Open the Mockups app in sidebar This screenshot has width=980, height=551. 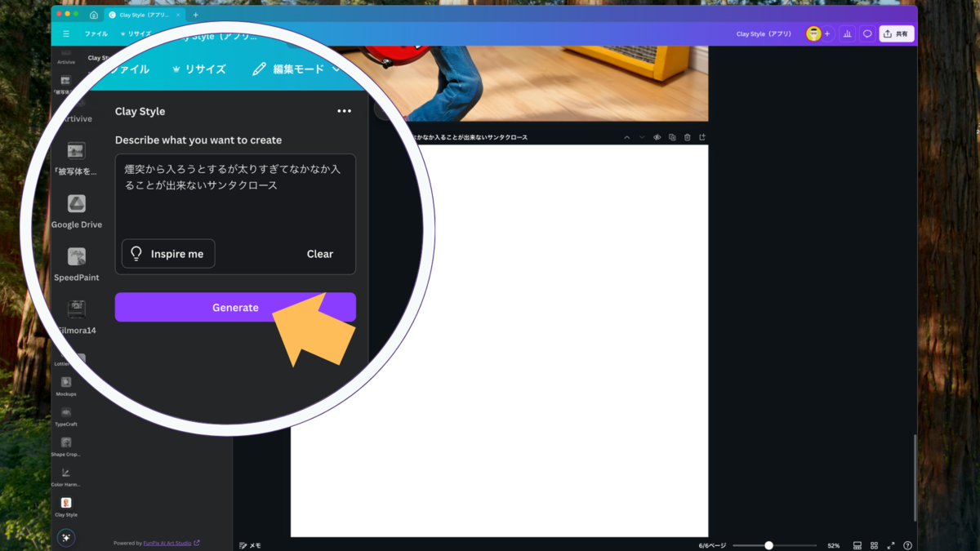(66, 386)
